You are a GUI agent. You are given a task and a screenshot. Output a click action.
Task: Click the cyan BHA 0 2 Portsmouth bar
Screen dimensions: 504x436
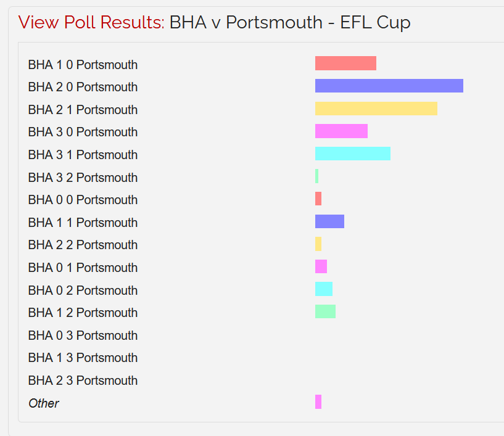tap(324, 289)
